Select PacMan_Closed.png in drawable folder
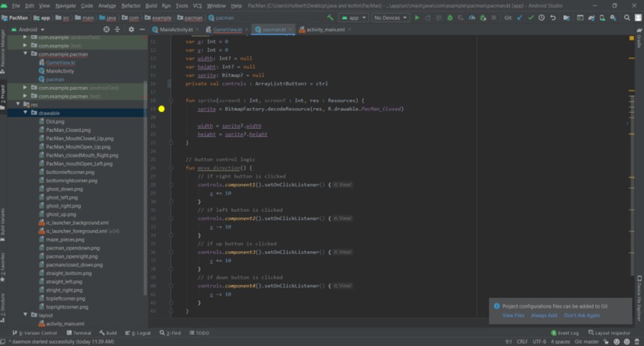 [68, 130]
